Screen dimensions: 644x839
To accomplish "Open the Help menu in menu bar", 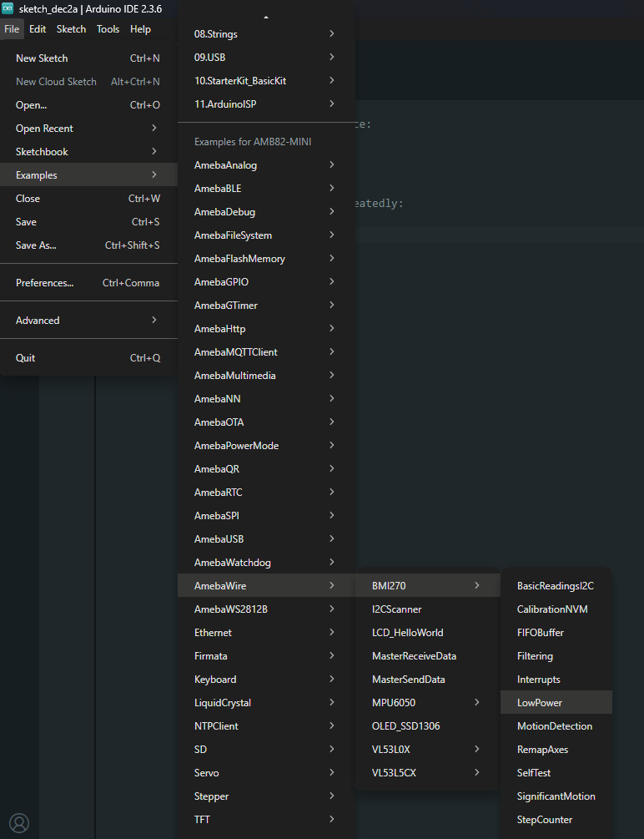I will pos(140,29).
